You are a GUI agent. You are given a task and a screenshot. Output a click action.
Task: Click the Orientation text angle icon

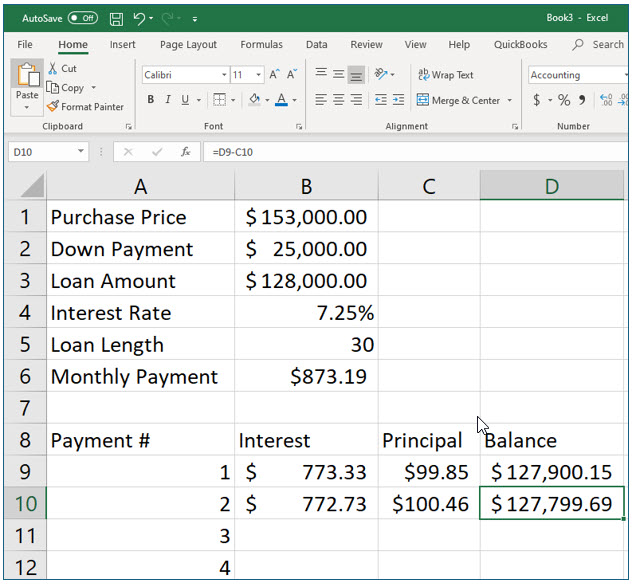pyautogui.click(x=380, y=74)
